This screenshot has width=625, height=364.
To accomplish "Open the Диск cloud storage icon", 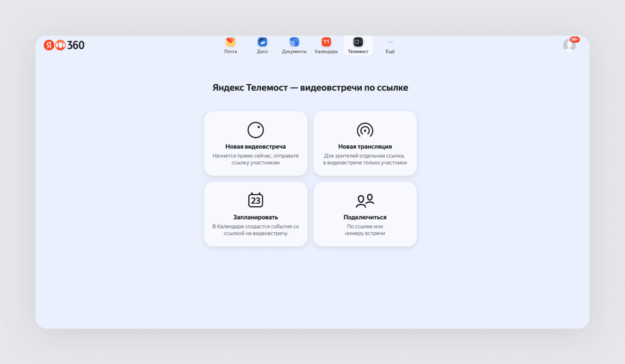I will (x=262, y=42).
